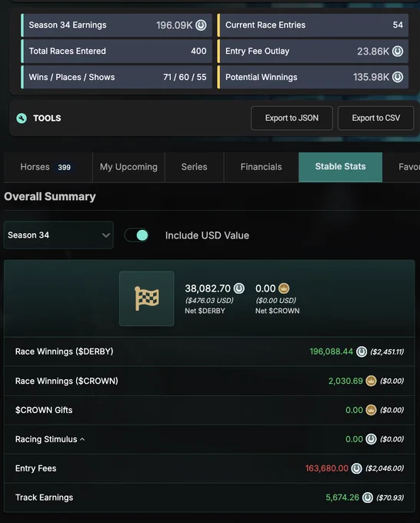Image resolution: width=420 pixels, height=523 pixels.
Task: Click crown icon in Race Winnings ($CROWN) row
Action: (x=371, y=381)
